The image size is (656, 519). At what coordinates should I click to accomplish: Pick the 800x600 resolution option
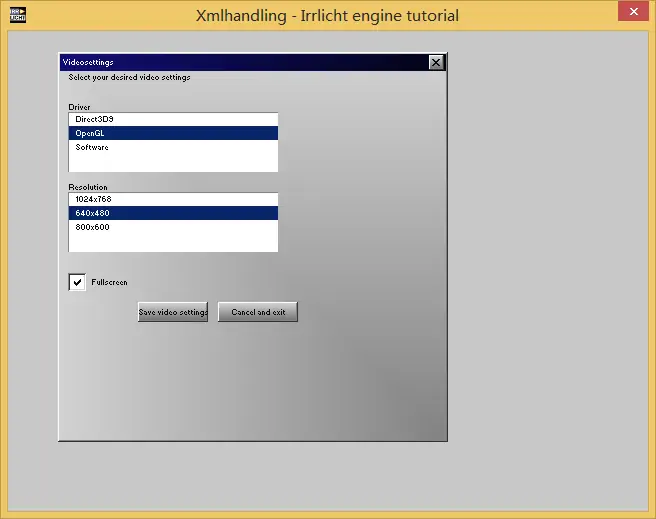coord(92,227)
